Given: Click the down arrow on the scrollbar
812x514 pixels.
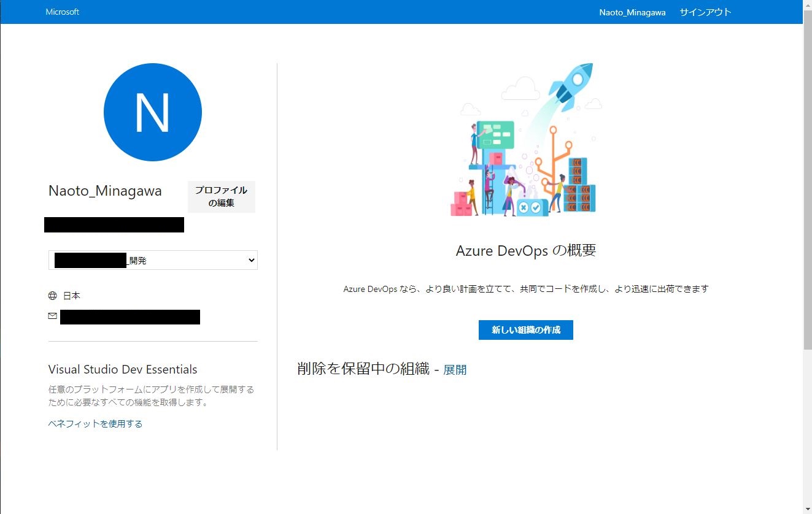Looking at the screenshot, I should (806, 510).
